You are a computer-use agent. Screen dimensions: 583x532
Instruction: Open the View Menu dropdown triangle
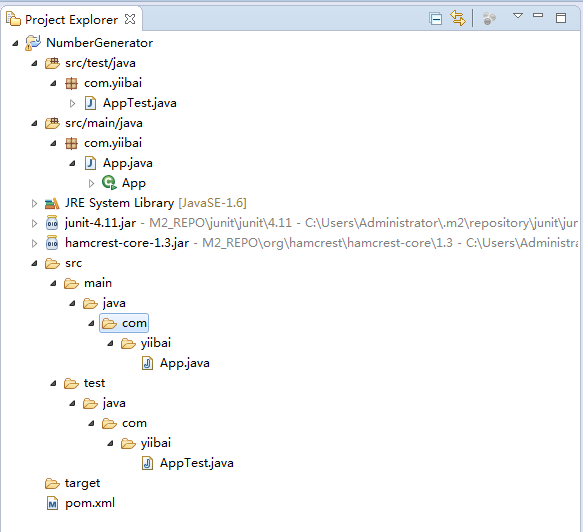pyautogui.click(x=518, y=16)
